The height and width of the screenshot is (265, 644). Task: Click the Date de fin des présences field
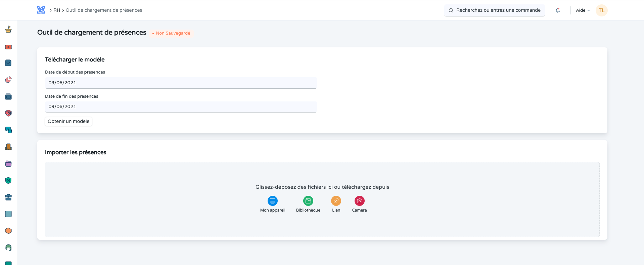coord(181,107)
